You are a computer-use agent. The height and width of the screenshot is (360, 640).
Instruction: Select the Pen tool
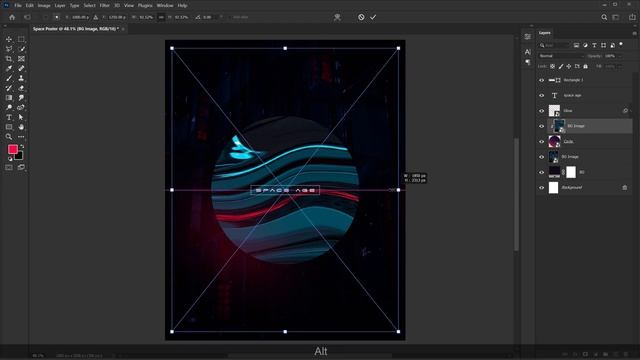tap(21, 107)
